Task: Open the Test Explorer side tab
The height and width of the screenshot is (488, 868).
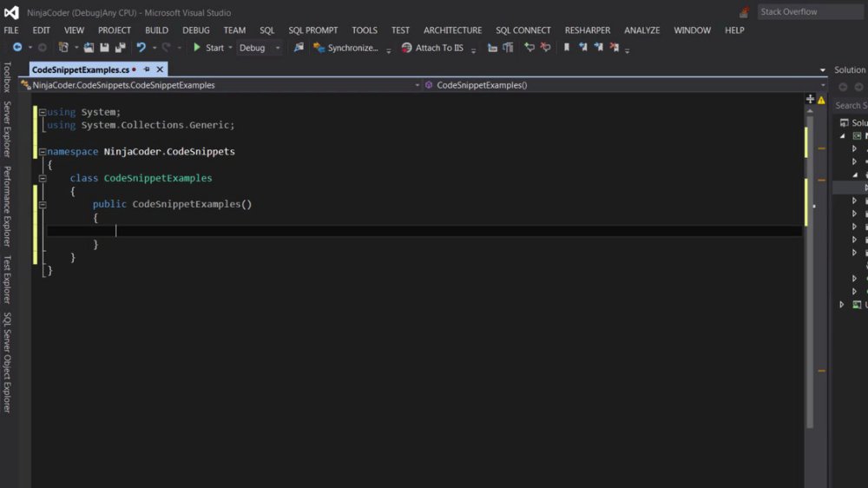Action: point(7,280)
